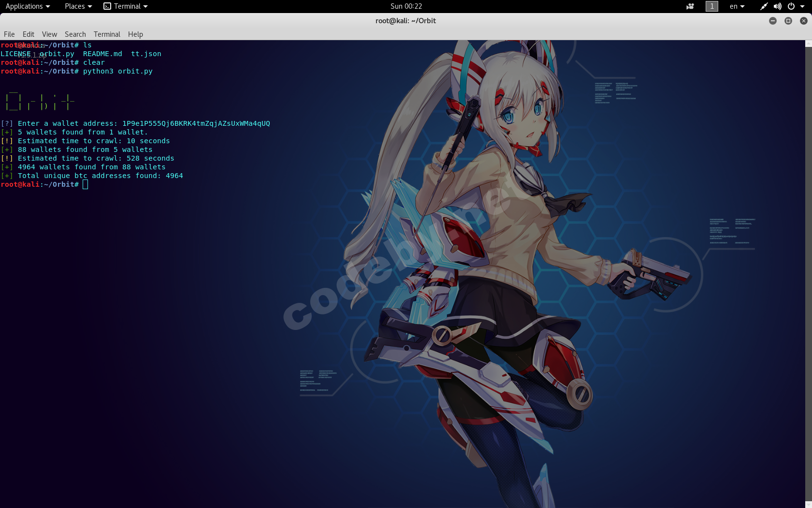Open the Search menu in the terminal
The height and width of the screenshot is (508, 812).
(x=75, y=34)
